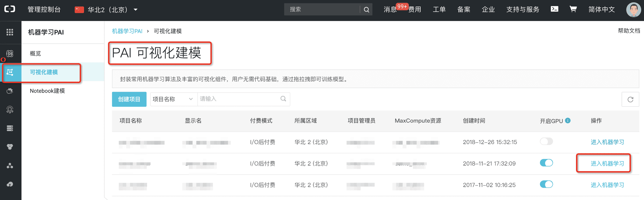Click the visual modeling sidebar icon
The width and height of the screenshot is (644, 200).
pyautogui.click(x=10, y=72)
